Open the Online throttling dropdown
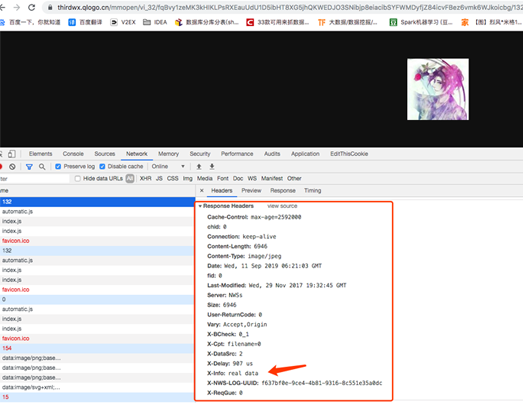The width and height of the screenshot is (523, 403). click(x=168, y=166)
